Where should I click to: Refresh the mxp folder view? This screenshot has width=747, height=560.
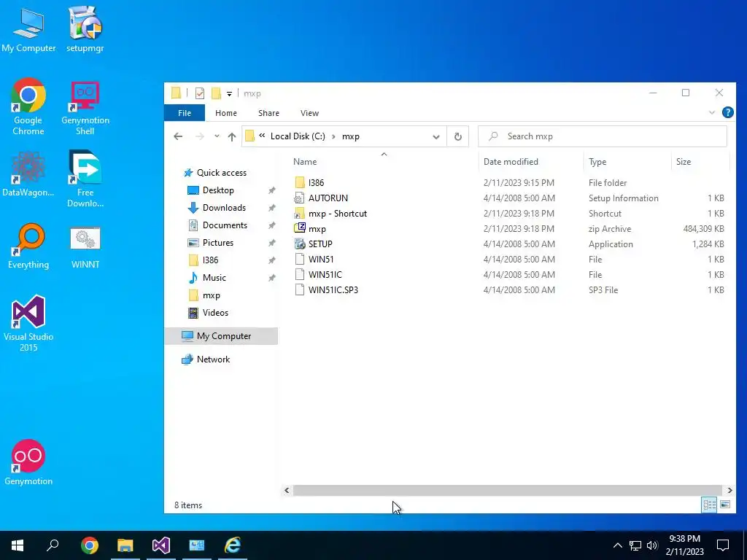(458, 136)
